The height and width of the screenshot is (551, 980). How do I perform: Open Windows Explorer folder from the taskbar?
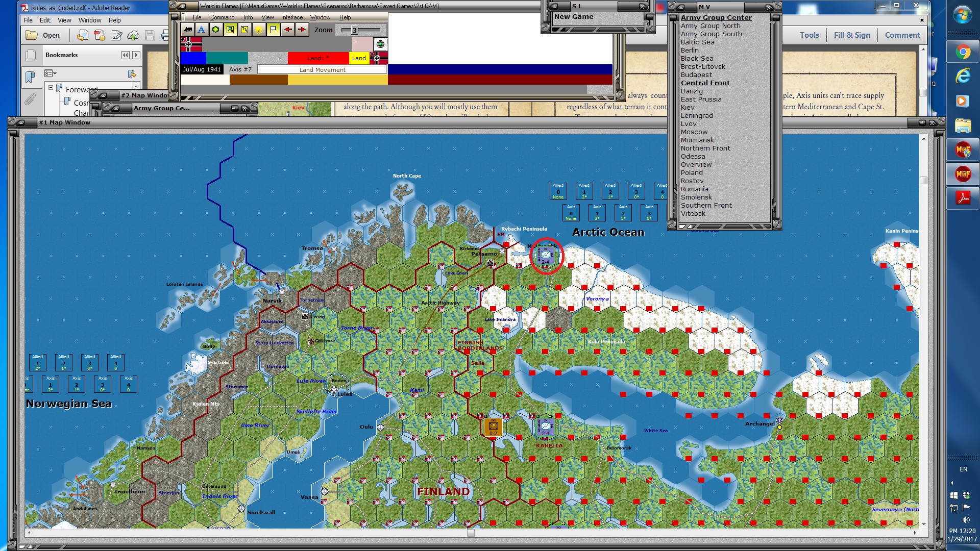(x=963, y=125)
